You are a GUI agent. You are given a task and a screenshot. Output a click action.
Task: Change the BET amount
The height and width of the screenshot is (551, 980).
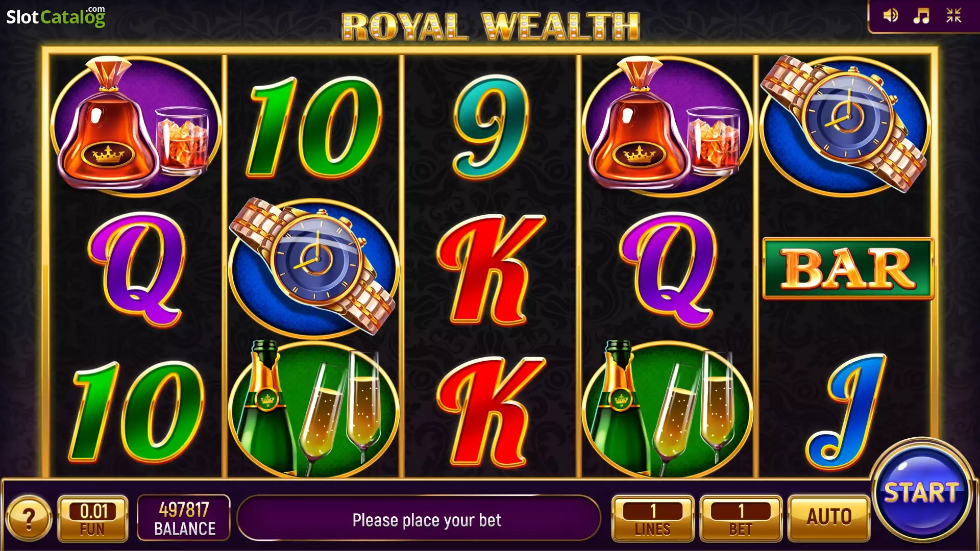pyautogui.click(x=741, y=518)
